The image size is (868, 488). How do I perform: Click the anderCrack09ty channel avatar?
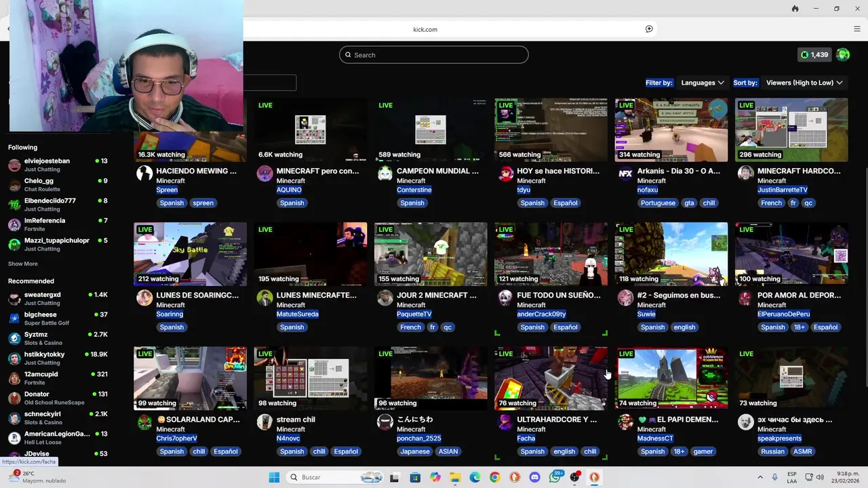[x=505, y=298]
